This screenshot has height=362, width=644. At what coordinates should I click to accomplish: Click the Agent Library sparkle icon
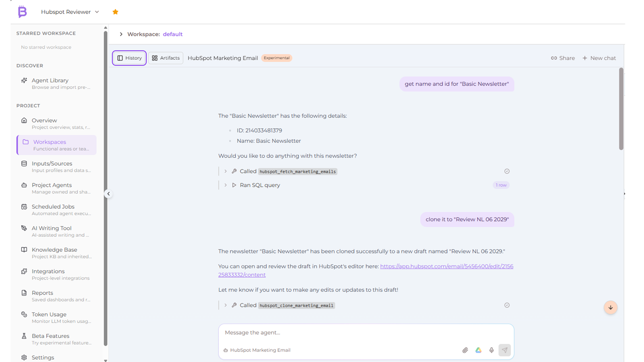pos(24,80)
